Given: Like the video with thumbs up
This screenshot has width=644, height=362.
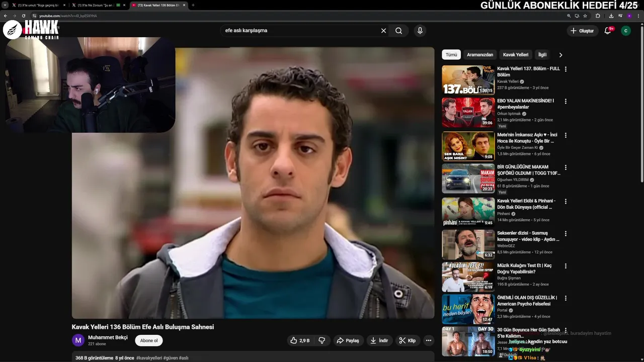Looking at the screenshot, I should (x=300, y=340).
